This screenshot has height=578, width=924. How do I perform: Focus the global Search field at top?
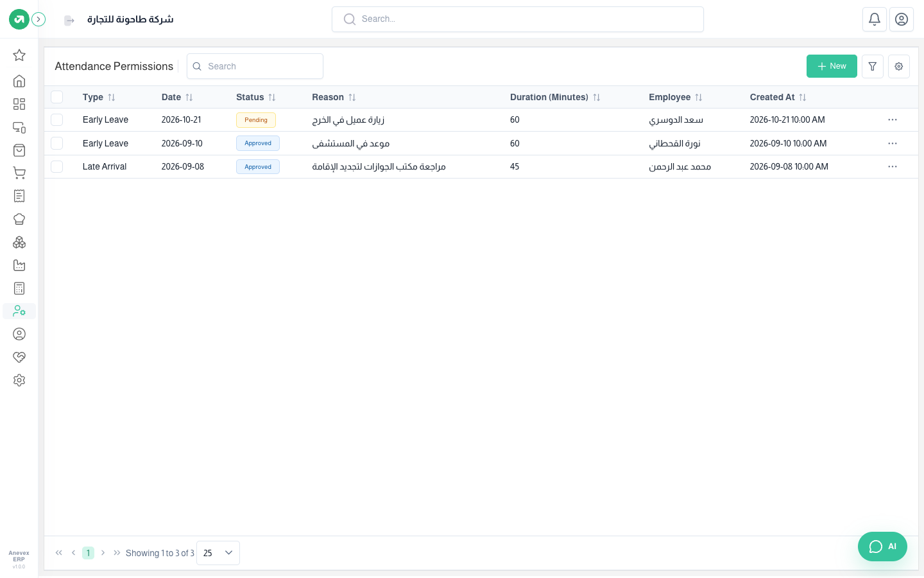coord(518,19)
